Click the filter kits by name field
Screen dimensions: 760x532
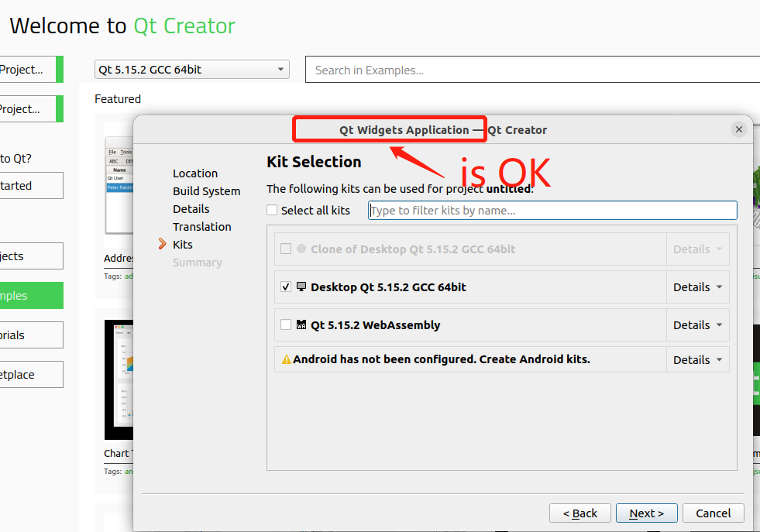[552, 210]
